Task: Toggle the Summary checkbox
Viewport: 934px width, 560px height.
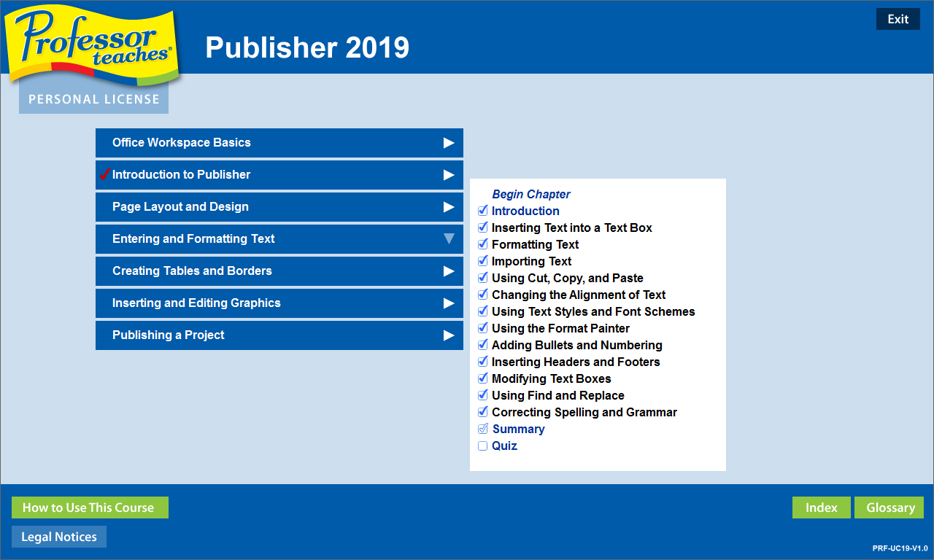Action: [x=482, y=429]
